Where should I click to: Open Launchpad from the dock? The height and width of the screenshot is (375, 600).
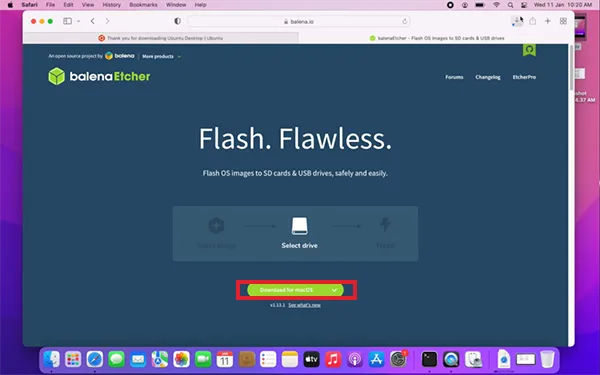[x=73, y=359]
